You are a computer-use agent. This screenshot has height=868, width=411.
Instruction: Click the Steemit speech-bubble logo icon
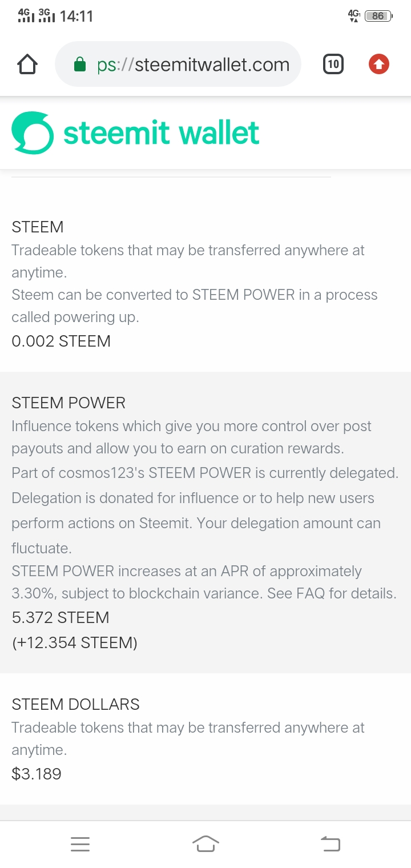point(33,133)
